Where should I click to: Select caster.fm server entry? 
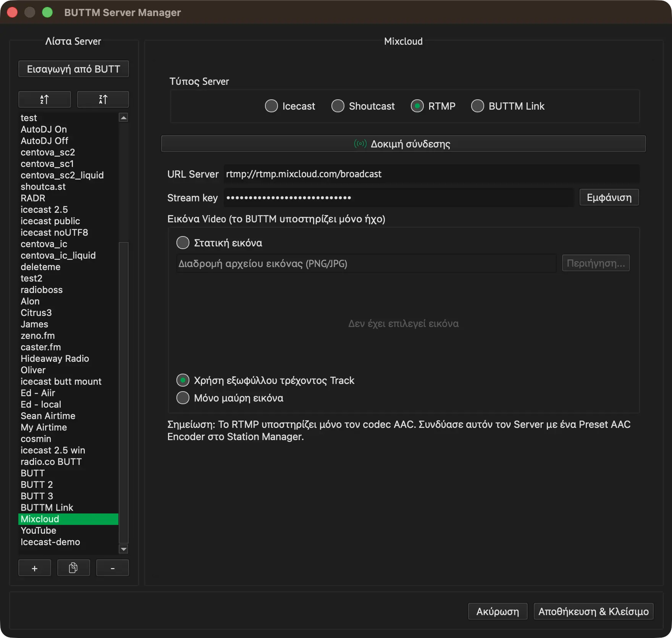(x=68, y=347)
